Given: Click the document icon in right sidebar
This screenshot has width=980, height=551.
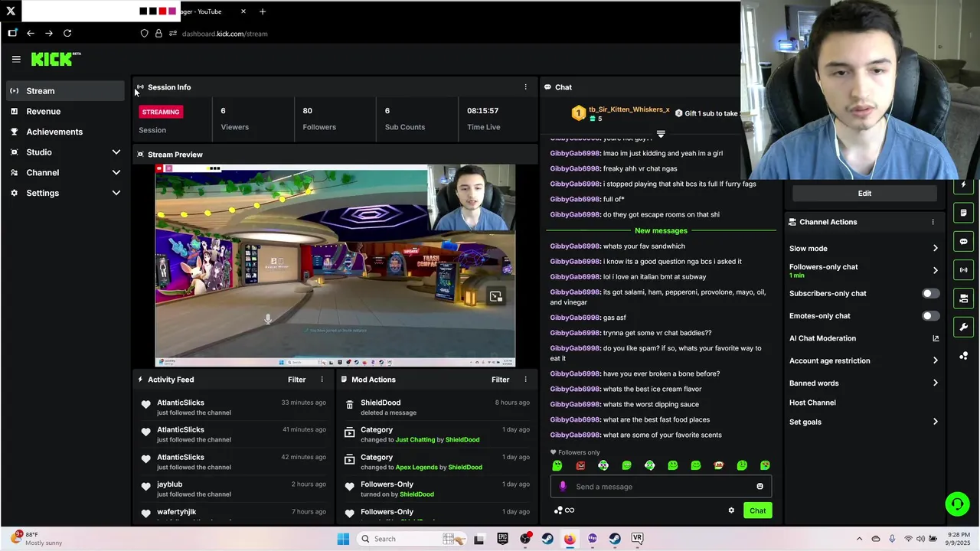Looking at the screenshot, I should point(963,213).
